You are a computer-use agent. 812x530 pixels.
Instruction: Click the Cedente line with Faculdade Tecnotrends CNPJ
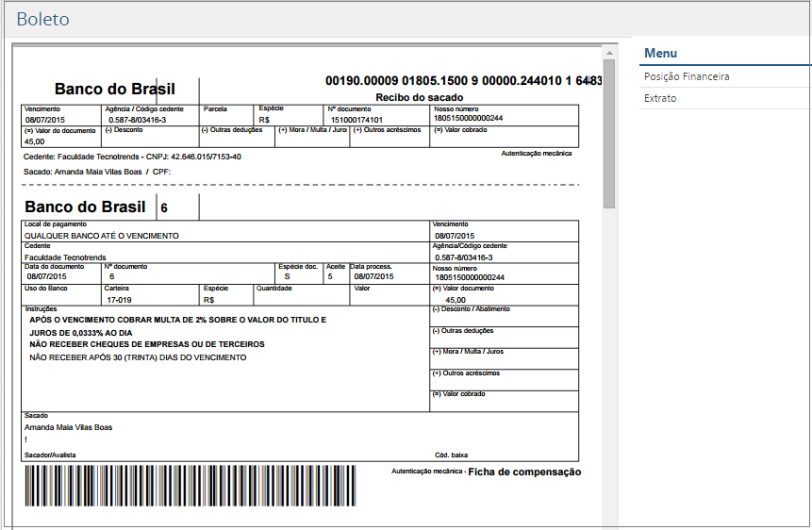click(132, 157)
